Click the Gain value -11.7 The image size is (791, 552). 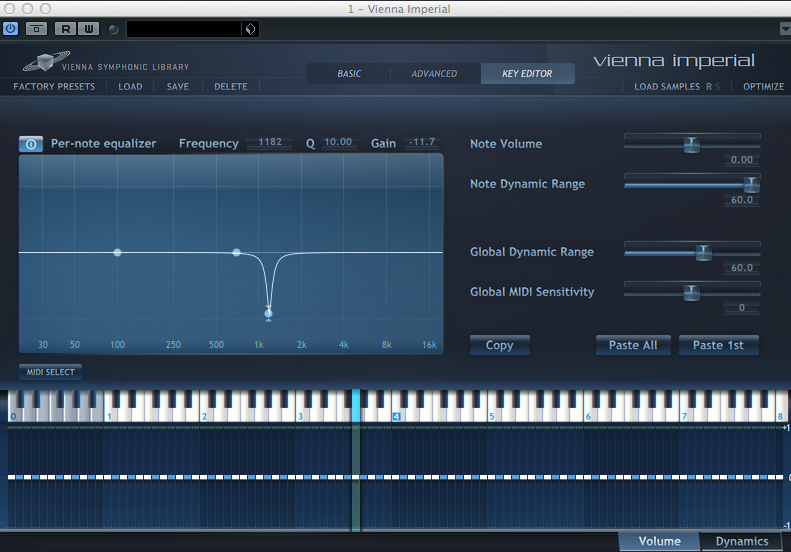[x=422, y=142]
